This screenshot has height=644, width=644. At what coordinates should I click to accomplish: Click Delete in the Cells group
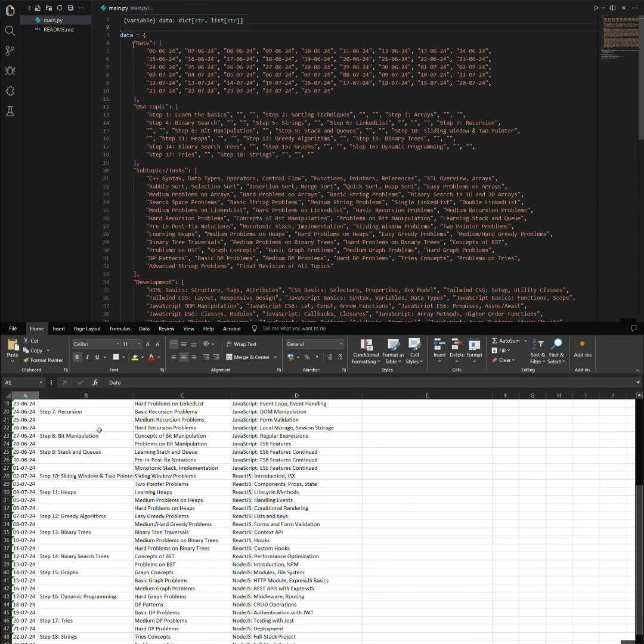[457, 351]
